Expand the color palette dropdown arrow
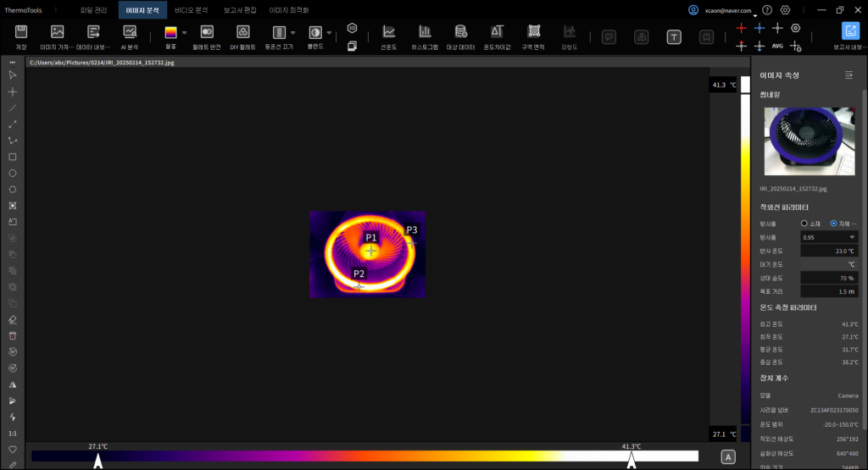The width and height of the screenshot is (868, 470). point(184,32)
